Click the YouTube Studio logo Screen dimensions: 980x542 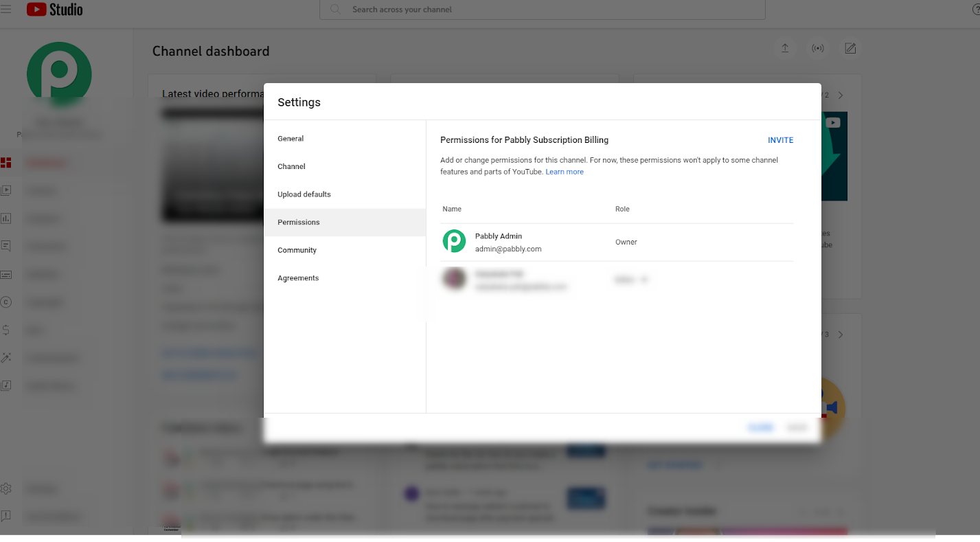(x=55, y=10)
